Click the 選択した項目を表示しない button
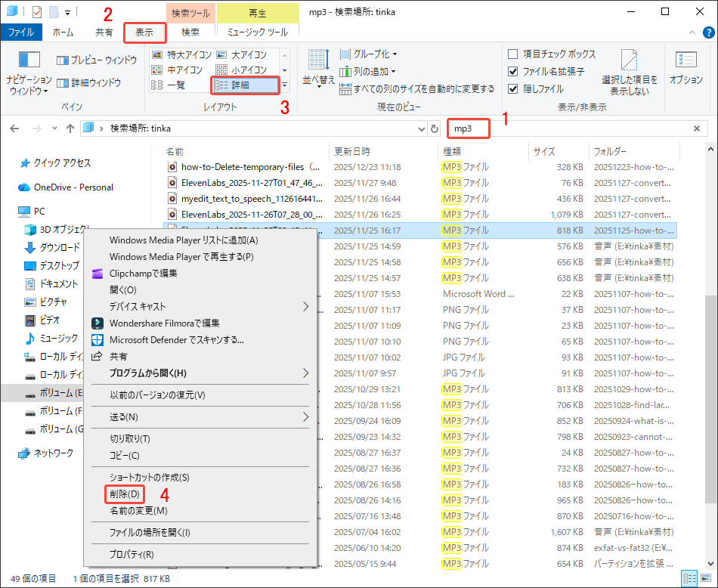Screen dimensions: 718x588 [629, 72]
